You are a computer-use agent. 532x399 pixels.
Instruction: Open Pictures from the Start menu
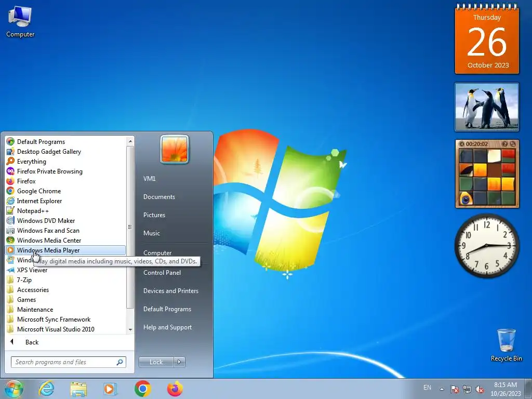coord(154,215)
